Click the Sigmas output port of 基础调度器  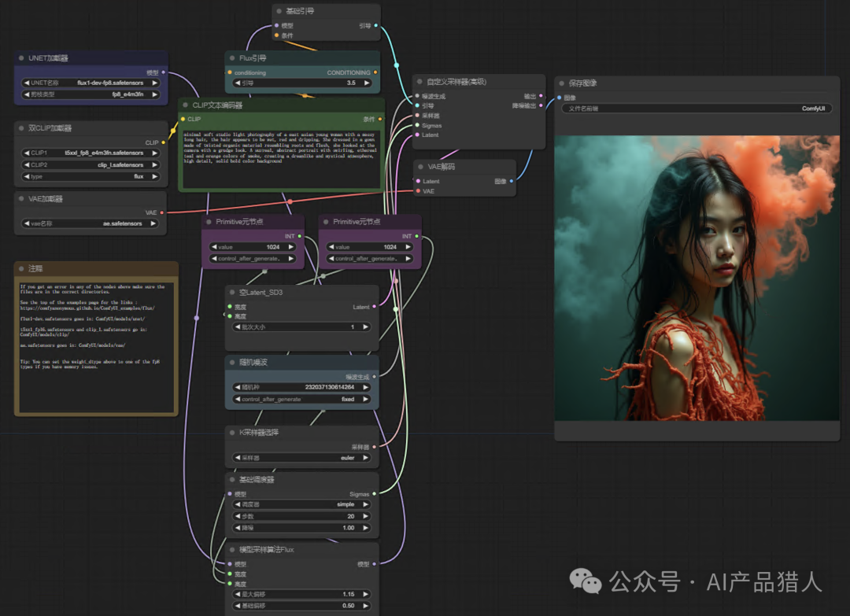click(x=374, y=493)
